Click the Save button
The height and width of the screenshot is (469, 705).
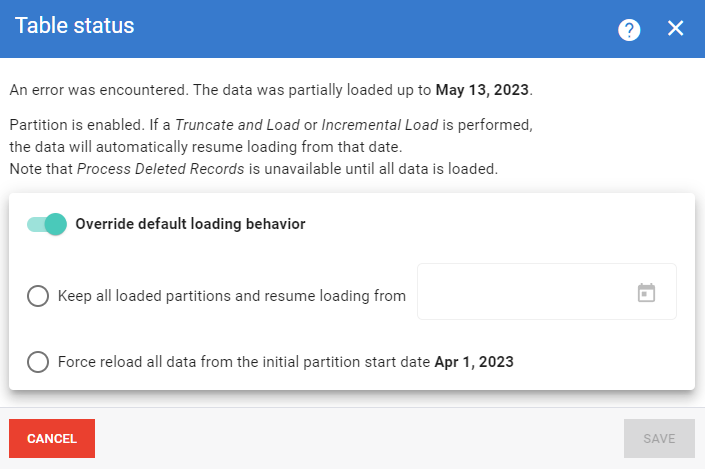coord(658,438)
